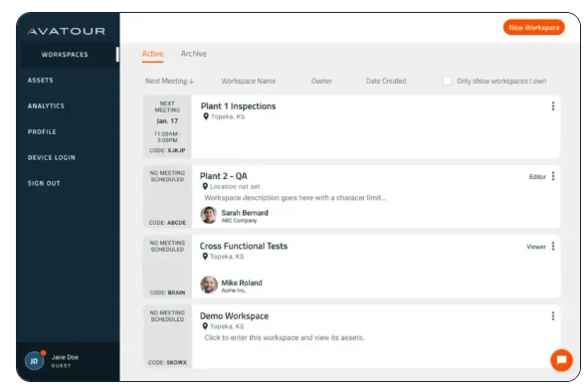588x389 pixels.
Task: Click the Avatour logo
Action: pyautogui.click(x=67, y=31)
